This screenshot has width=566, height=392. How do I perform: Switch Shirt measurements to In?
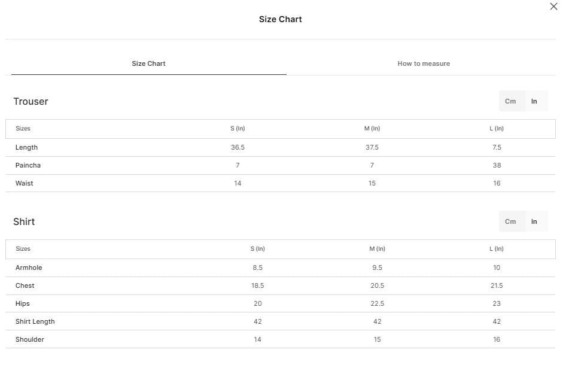pos(534,221)
